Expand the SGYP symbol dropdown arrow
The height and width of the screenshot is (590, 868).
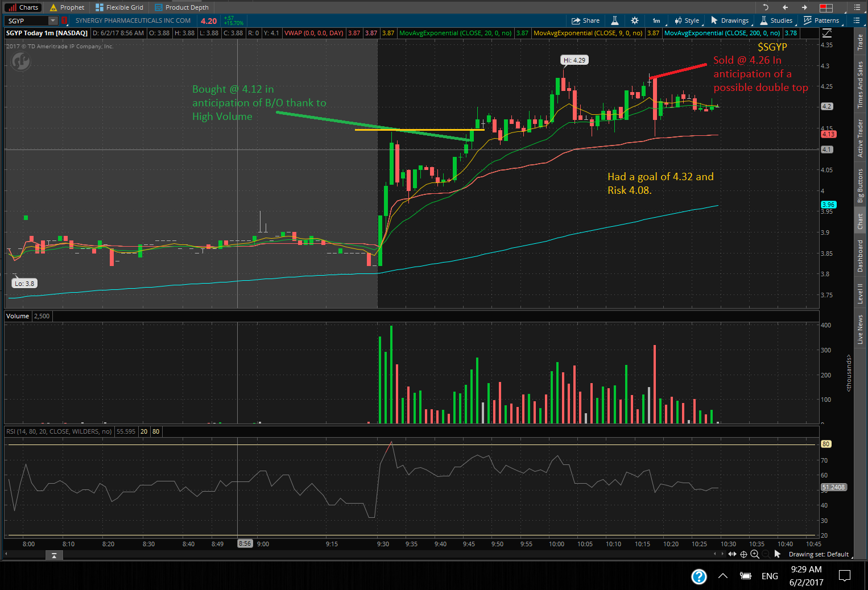click(53, 20)
